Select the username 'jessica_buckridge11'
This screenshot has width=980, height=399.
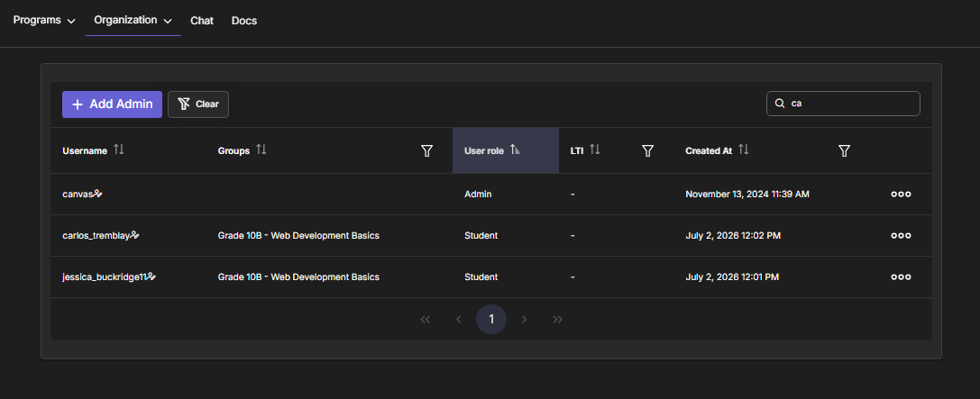104,277
